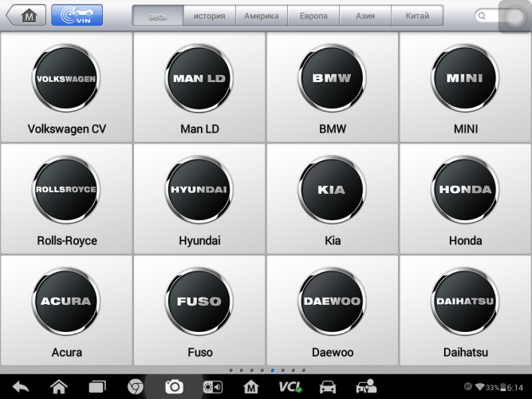Tap the floating assistive round button
This screenshot has width=532, height=399.
[x=514, y=17]
